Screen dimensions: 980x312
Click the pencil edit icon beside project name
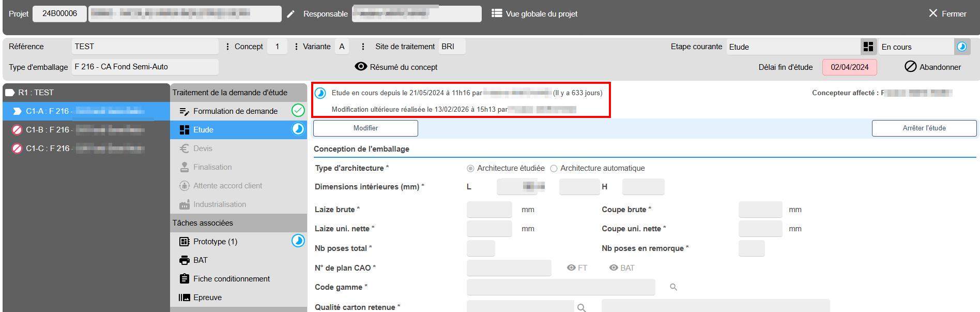[x=291, y=14]
